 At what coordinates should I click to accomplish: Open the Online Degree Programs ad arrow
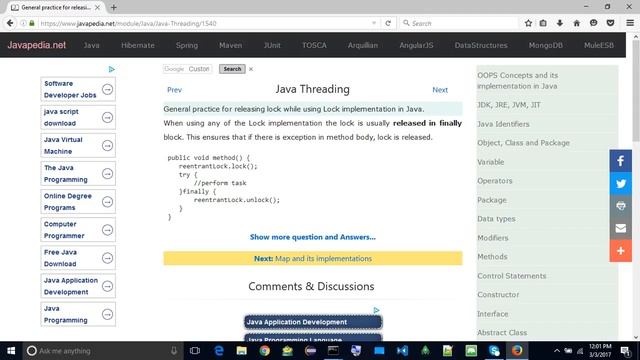pos(107,202)
